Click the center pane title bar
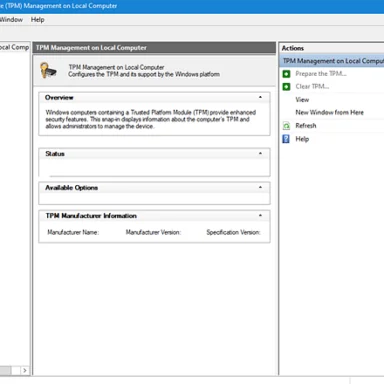This screenshot has width=384, height=384. click(x=154, y=48)
